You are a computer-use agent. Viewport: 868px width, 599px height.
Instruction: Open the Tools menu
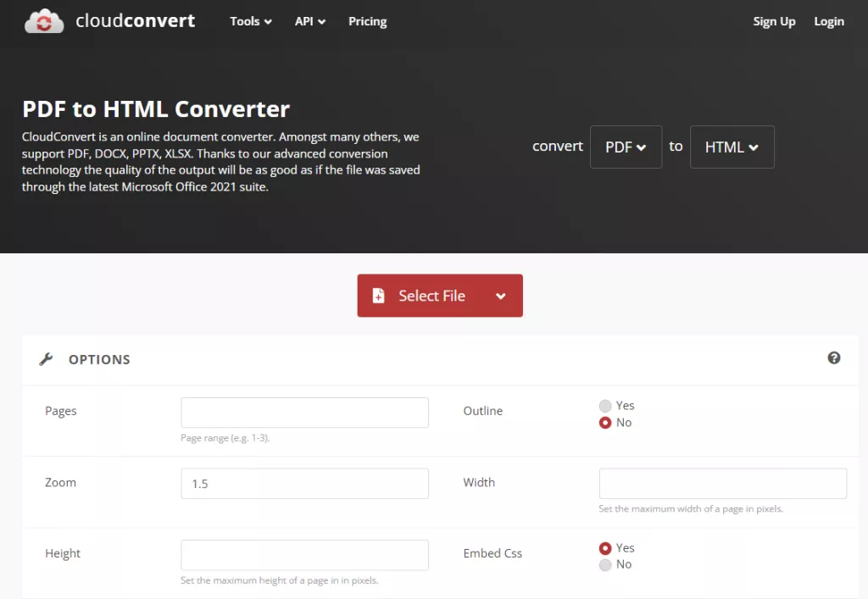251,21
